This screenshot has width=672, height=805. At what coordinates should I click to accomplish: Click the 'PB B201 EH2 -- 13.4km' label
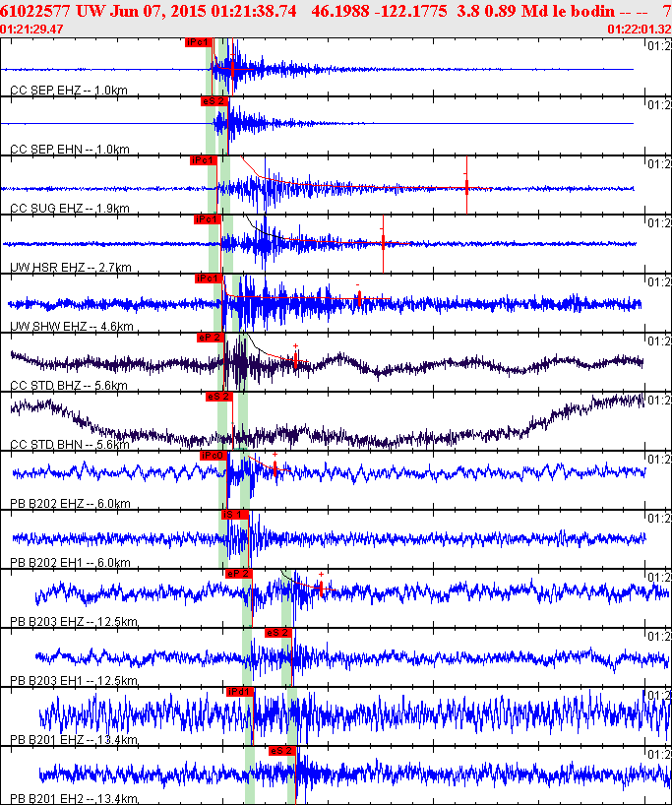click(74, 799)
